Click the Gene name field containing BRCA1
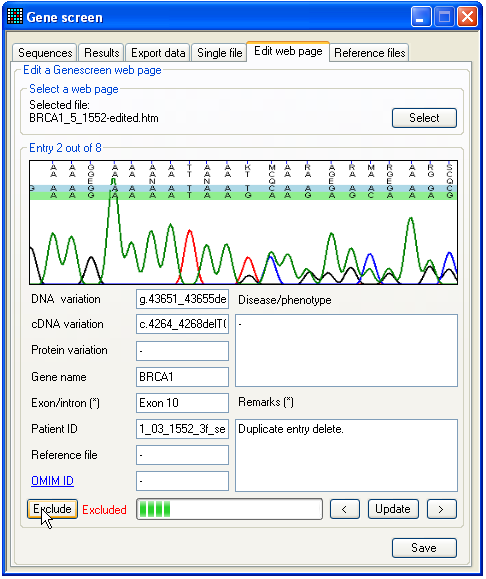Screen dimensions: 486x579 [x=182, y=377]
